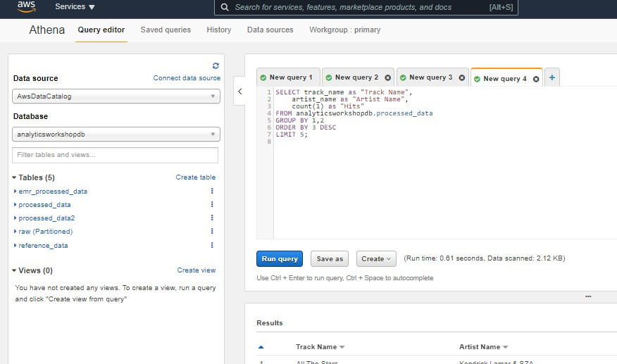Expand the processed_data table columns

(15, 205)
